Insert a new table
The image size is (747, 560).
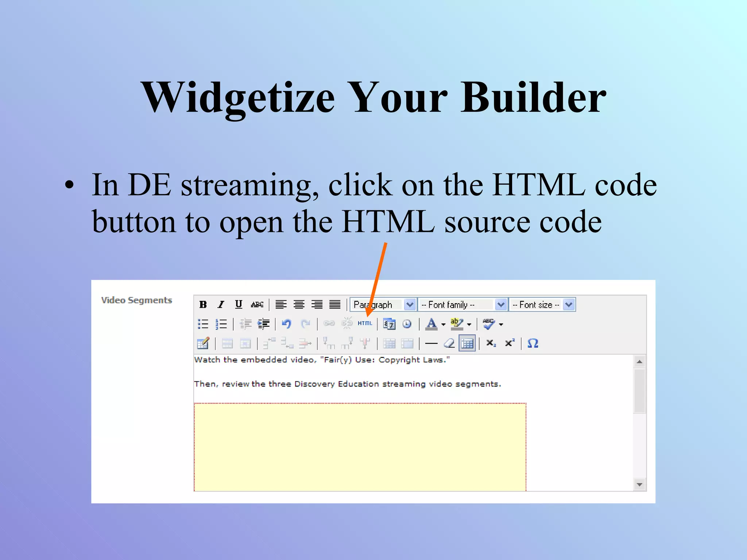pyautogui.click(x=203, y=343)
